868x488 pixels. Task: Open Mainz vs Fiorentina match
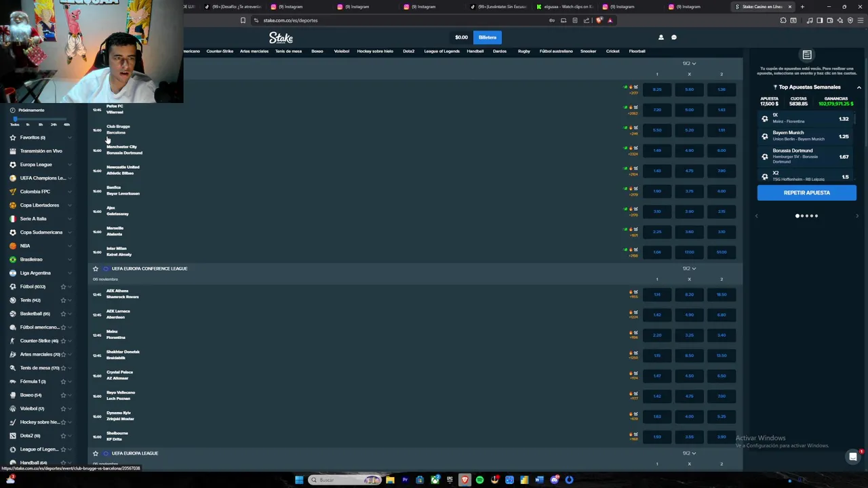click(116, 334)
